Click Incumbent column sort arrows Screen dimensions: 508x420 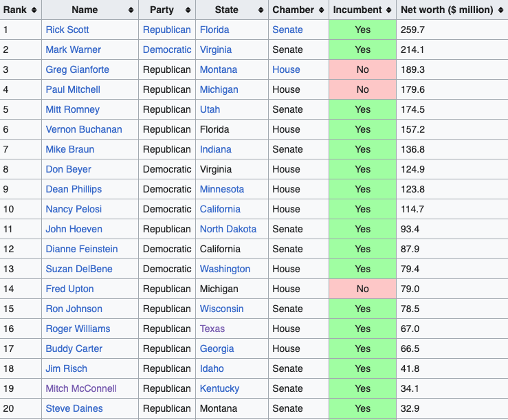click(389, 10)
